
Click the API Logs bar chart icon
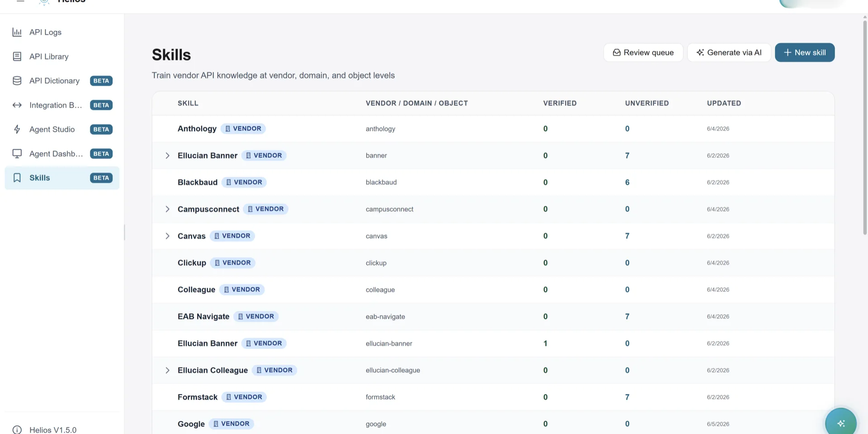click(17, 32)
